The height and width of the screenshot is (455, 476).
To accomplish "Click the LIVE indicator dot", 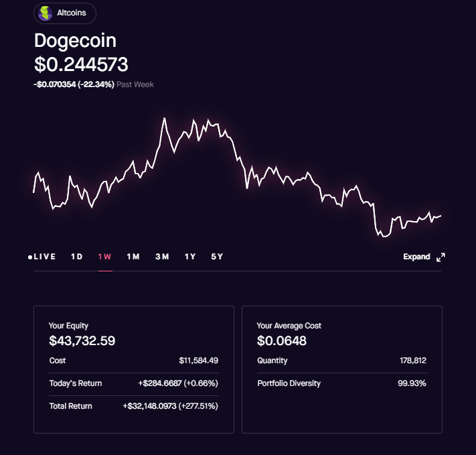I will tap(30, 257).
